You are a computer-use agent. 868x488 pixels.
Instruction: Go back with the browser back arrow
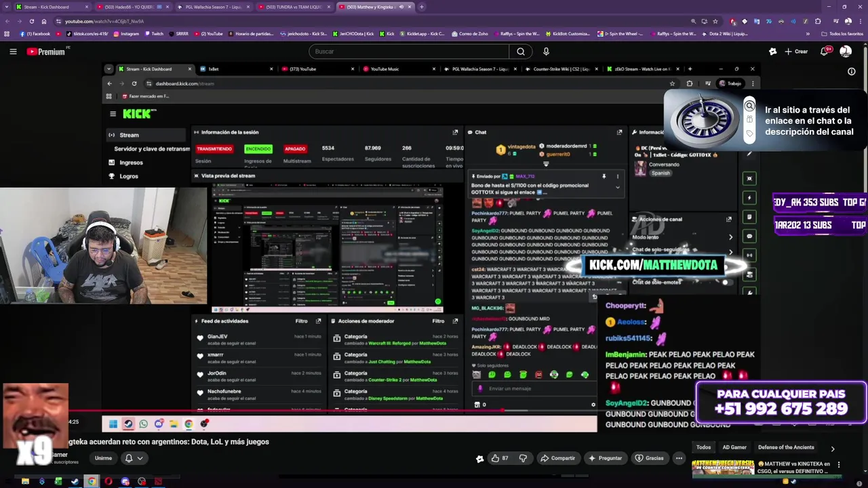(x=7, y=21)
